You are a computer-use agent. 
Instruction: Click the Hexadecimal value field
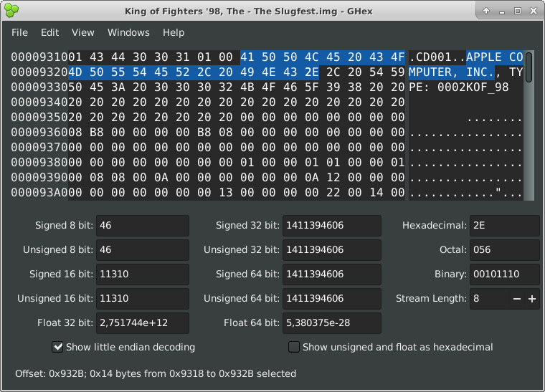point(504,226)
